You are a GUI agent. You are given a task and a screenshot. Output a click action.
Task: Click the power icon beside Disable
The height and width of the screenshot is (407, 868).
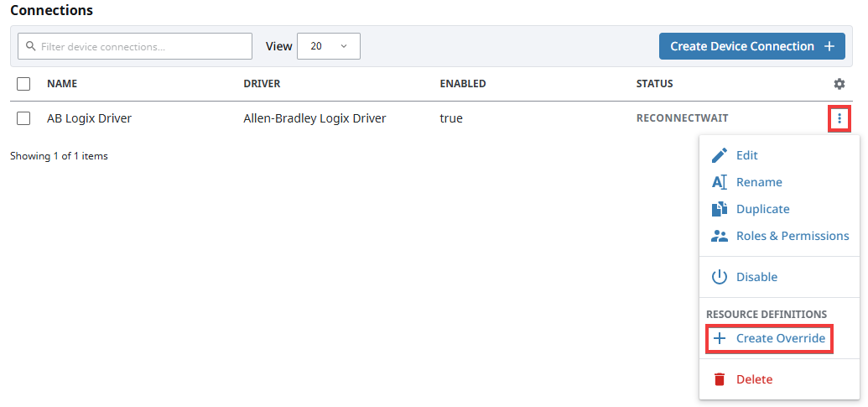click(719, 277)
